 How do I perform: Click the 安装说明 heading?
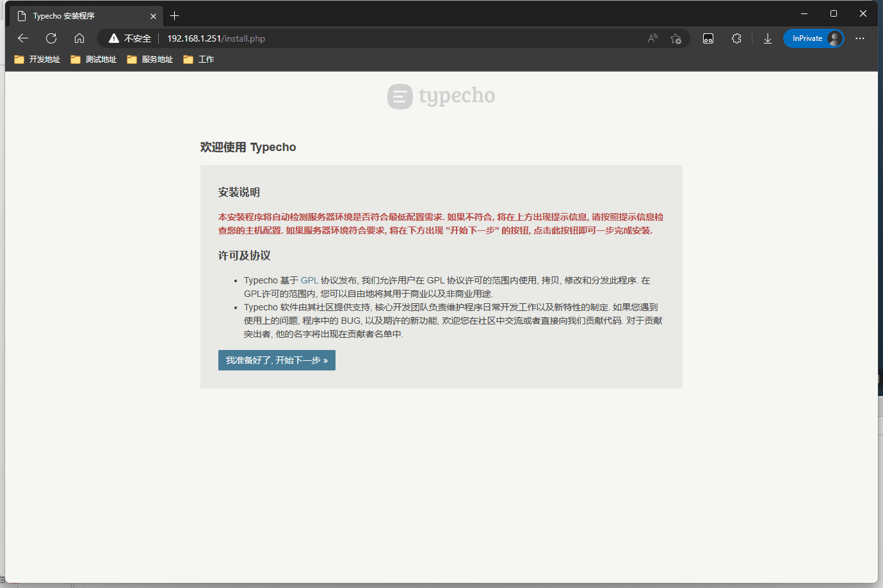coord(239,193)
